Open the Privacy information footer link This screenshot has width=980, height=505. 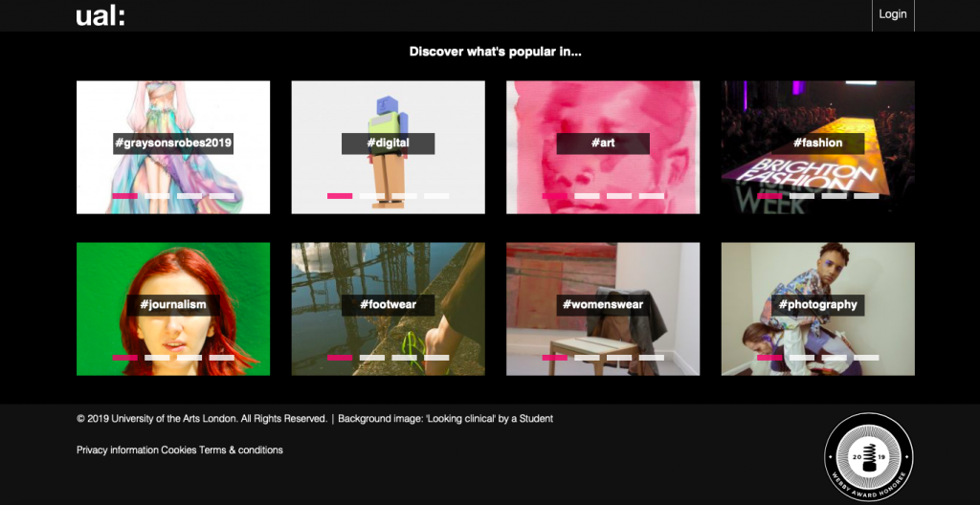coord(118,450)
